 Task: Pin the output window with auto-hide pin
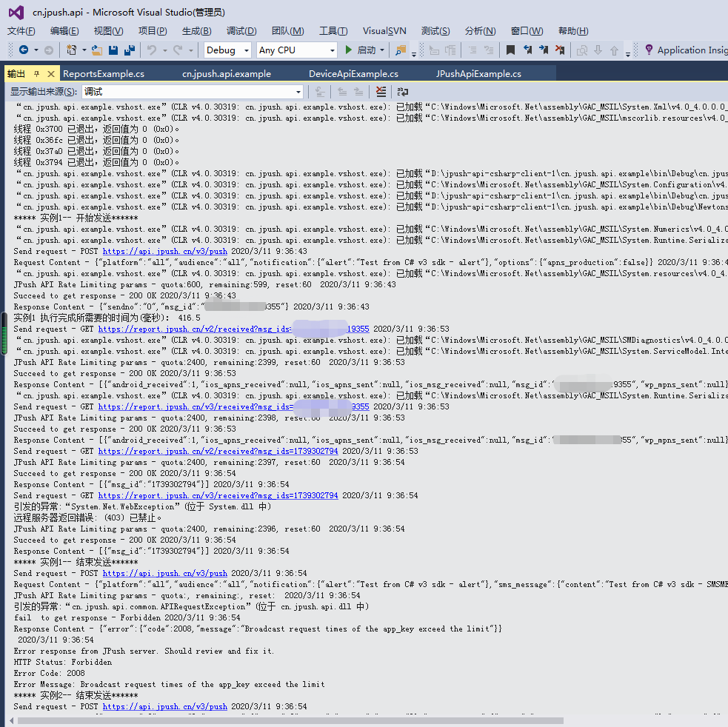coord(37,73)
